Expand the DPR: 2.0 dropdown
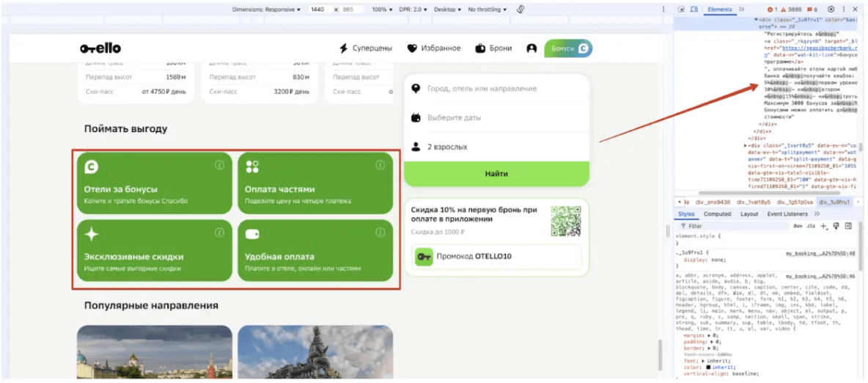 [417, 10]
